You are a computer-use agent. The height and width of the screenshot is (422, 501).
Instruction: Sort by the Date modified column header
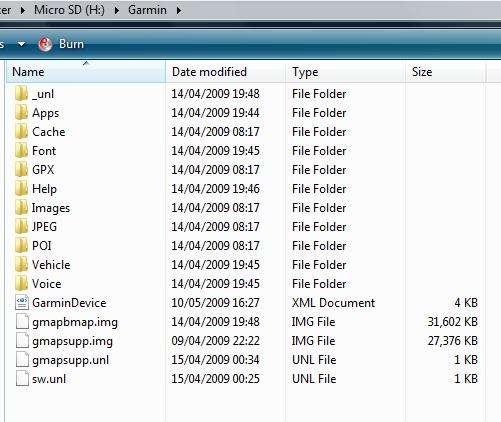pos(225,72)
